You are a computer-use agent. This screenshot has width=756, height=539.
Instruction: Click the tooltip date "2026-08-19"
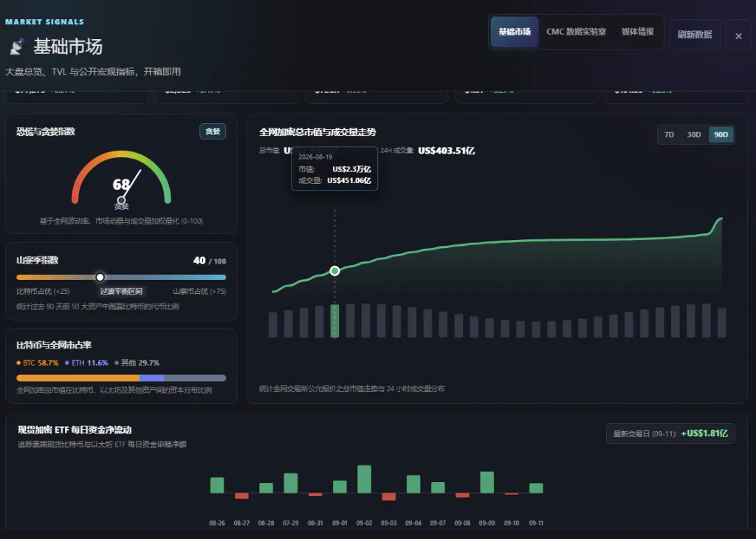click(315, 157)
